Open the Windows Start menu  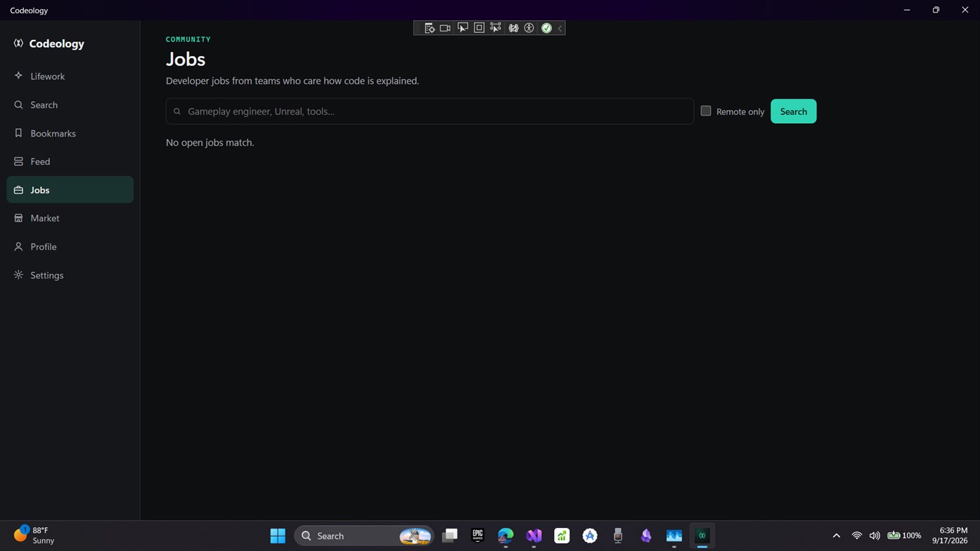point(277,536)
